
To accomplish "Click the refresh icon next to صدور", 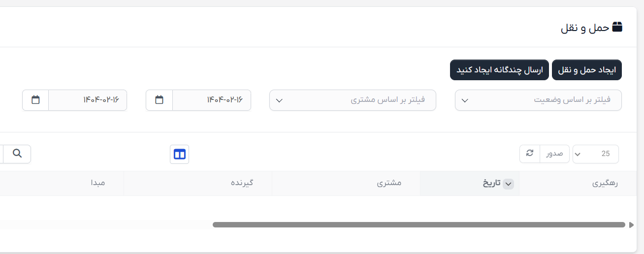I will pyautogui.click(x=530, y=154).
